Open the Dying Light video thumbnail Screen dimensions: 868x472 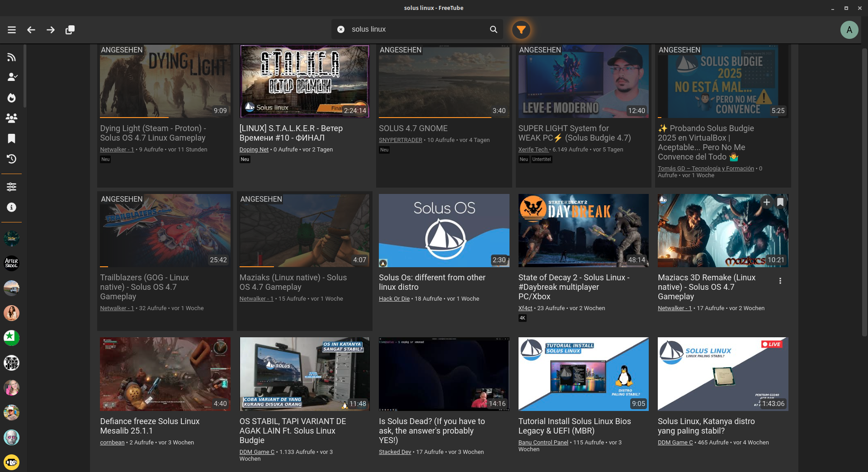165,81
